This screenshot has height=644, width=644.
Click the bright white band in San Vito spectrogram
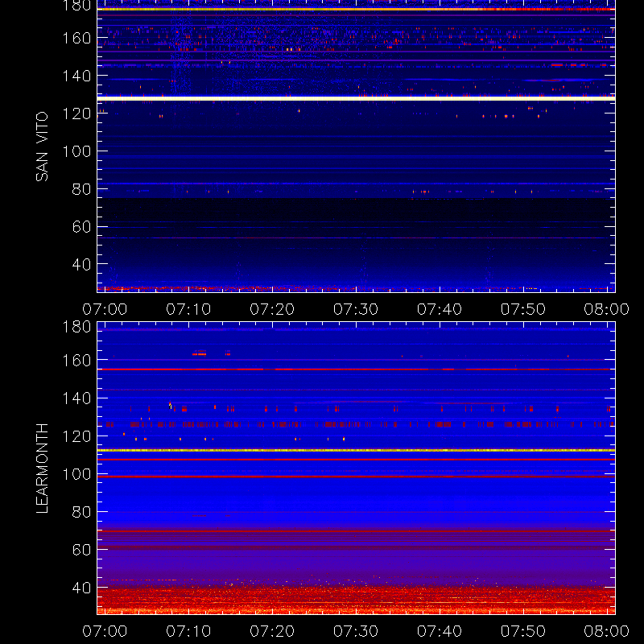point(356,98)
